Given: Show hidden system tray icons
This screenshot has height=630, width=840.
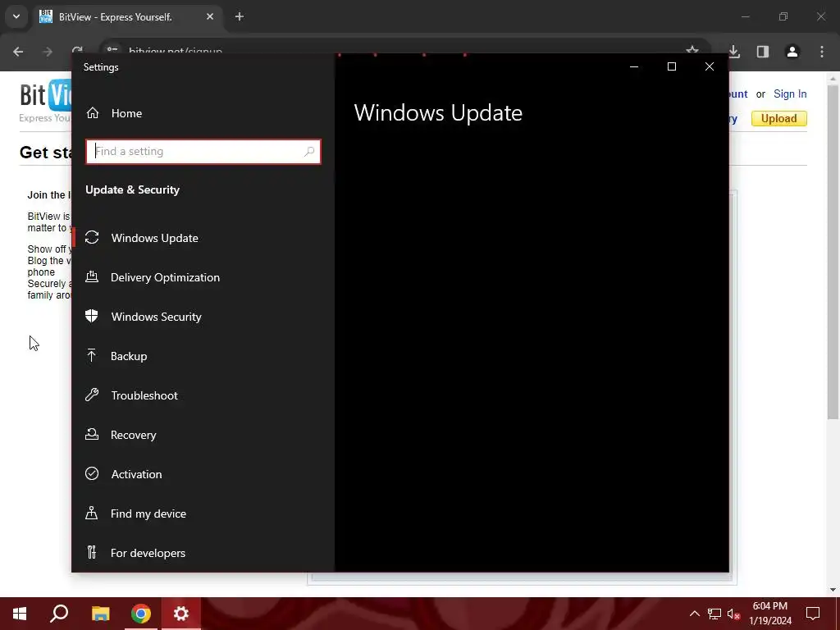Looking at the screenshot, I should [694, 614].
